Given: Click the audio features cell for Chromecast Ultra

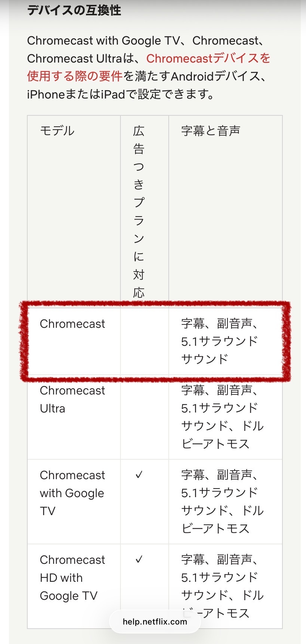Looking at the screenshot, I should 222,417.
